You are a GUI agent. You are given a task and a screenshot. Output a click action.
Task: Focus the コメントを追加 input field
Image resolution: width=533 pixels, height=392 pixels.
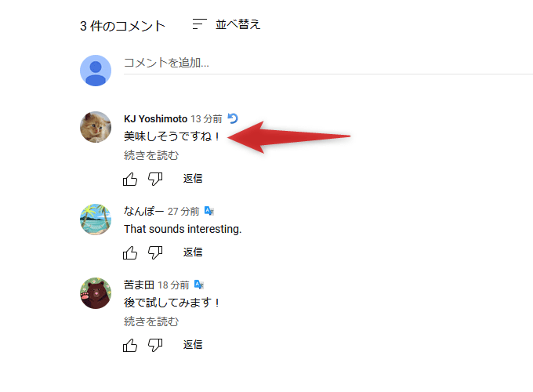click(x=328, y=63)
